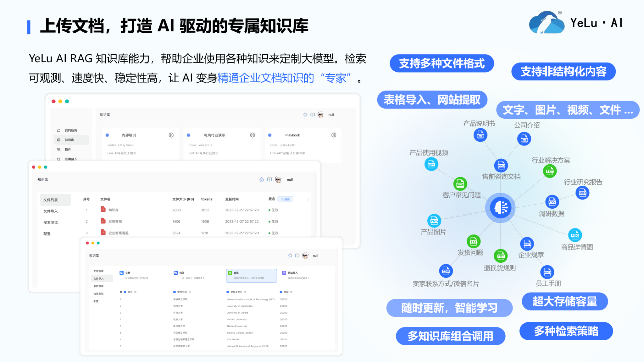Screen dimensions: 644x362
Task: Click the HTML icon above 客户常见问题
Action: 460,184
